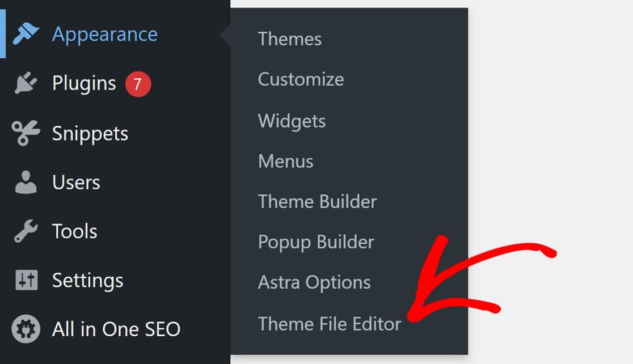
Task: Open Astra Options
Action: click(314, 282)
